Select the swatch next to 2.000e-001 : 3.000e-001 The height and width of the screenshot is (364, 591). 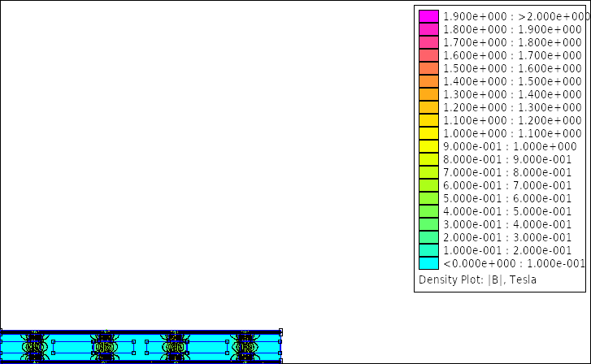pyautogui.click(x=428, y=237)
